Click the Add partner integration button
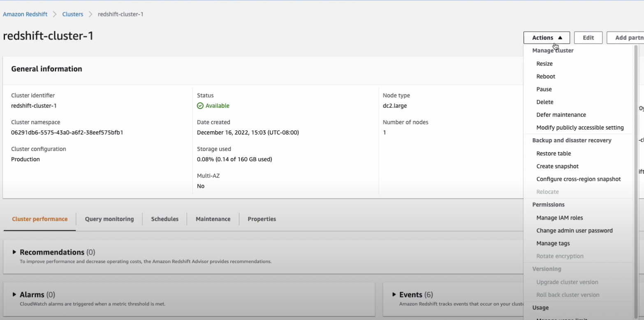The width and height of the screenshot is (644, 320). point(626,38)
